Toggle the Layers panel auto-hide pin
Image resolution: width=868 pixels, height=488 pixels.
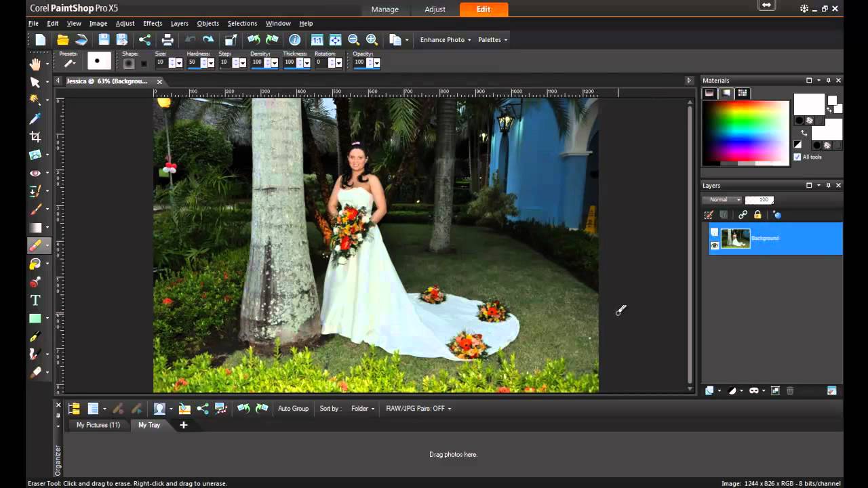828,185
